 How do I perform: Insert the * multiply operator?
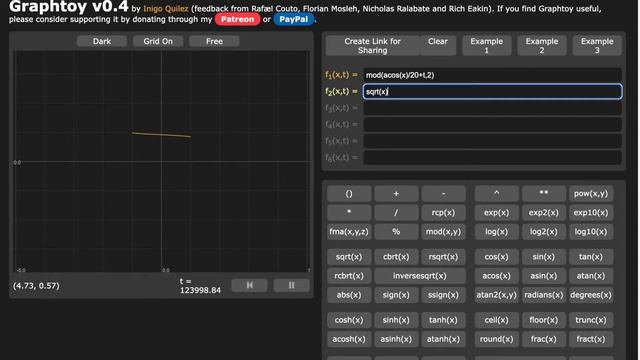click(349, 213)
